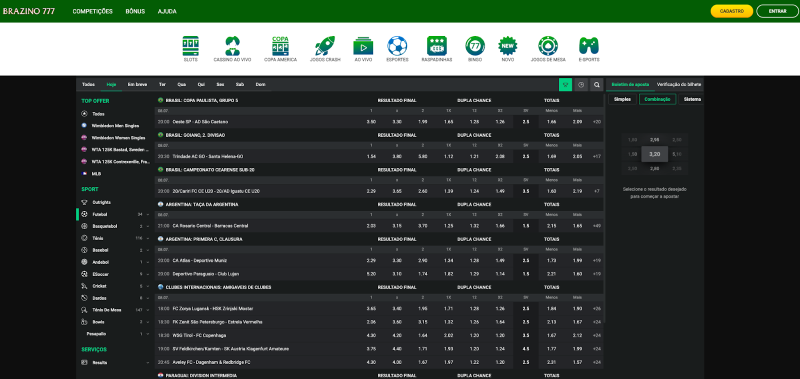
Task: Click the highlighted 3,20 sample odds
Action: click(x=655, y=154)
